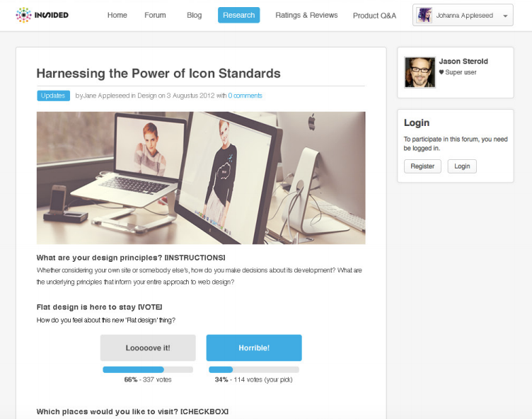Screen dimensions: 532x419
Task: Open Ratings & Reviews page
Action: [306, 15]
